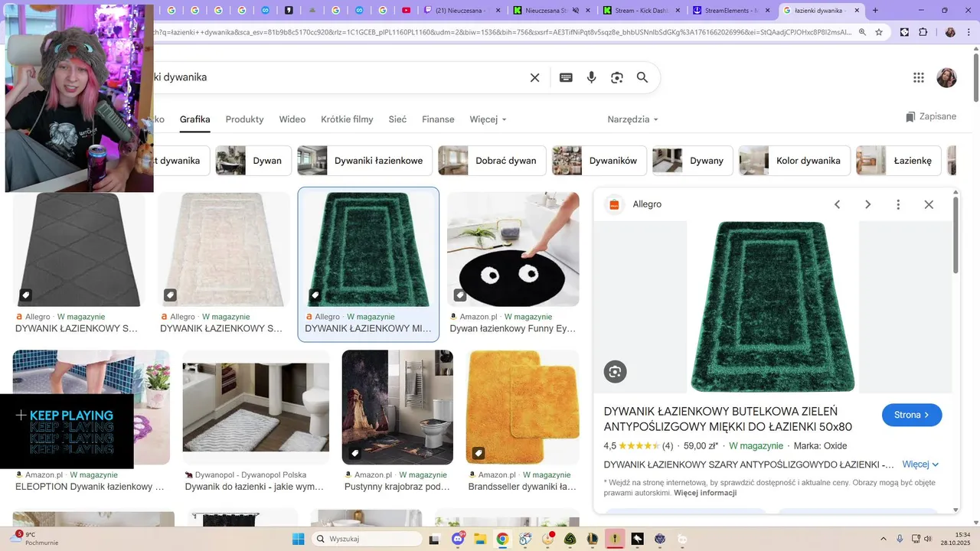Switch to the Produkty tab
The width and height of the screenshot is (980, 551).
click(x=244, y=119)
